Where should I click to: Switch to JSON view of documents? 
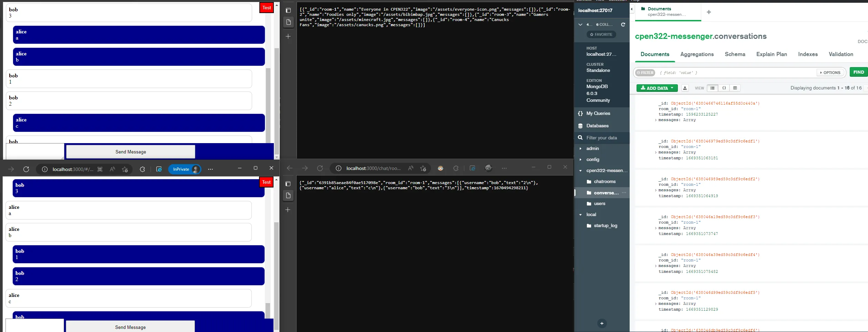point(724,88)
